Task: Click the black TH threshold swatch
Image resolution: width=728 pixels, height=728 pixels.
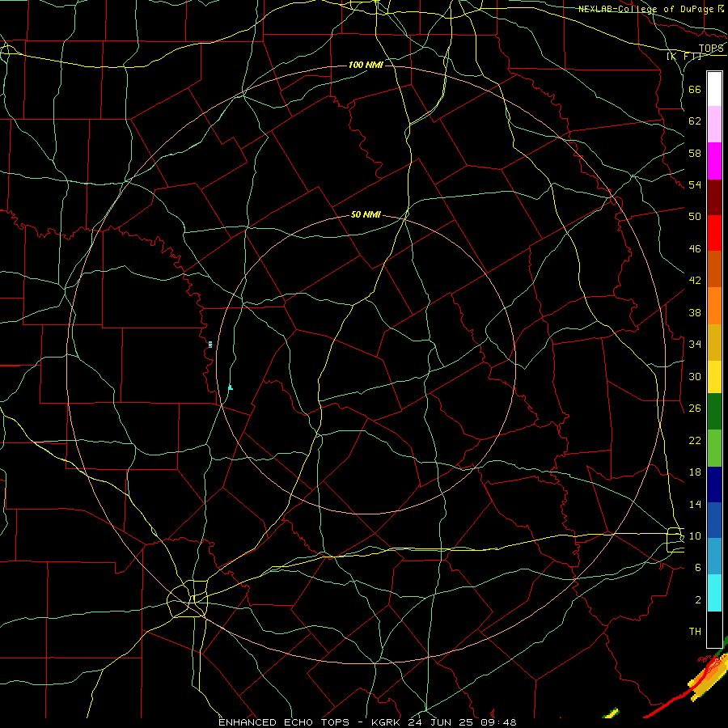Action: point(714,629)
